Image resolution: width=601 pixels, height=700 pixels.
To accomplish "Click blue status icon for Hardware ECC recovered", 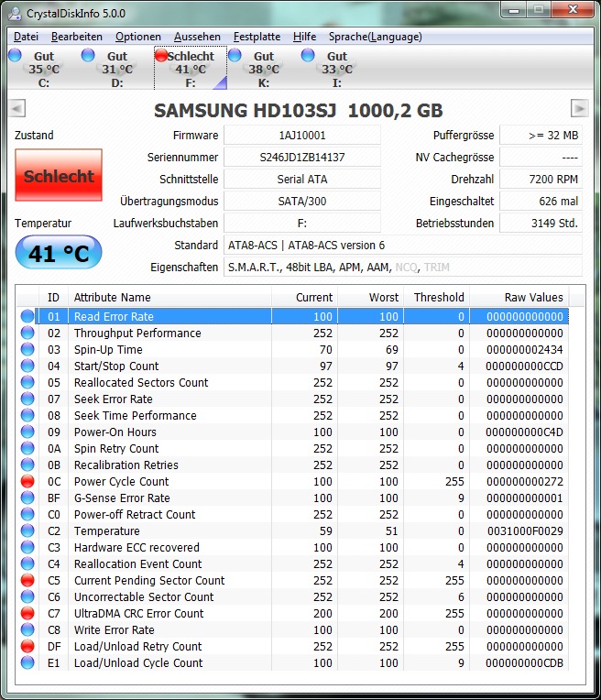I will tap(27, 547).
